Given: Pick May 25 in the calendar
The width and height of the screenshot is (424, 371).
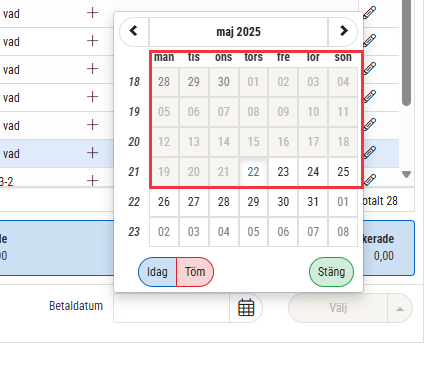Looking at the screenshot, I should [x=343, y=172].
